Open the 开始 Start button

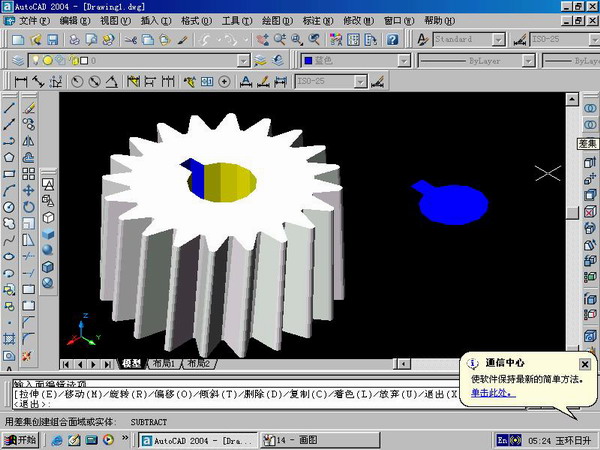click(20, 440)
